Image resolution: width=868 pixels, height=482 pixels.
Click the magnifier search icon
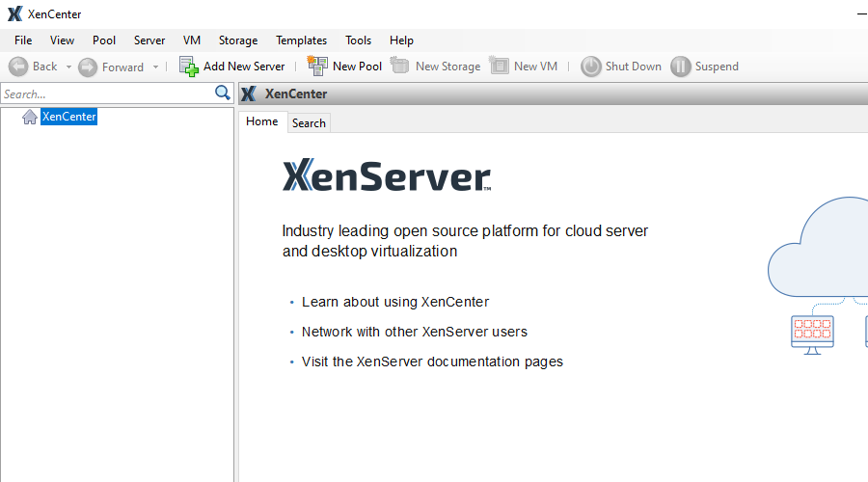223,93
